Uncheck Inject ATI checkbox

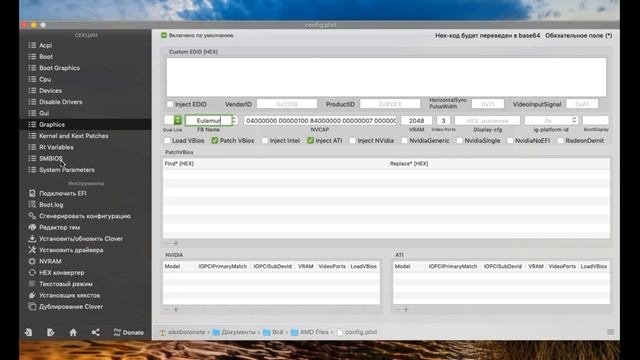click(311, 140)
